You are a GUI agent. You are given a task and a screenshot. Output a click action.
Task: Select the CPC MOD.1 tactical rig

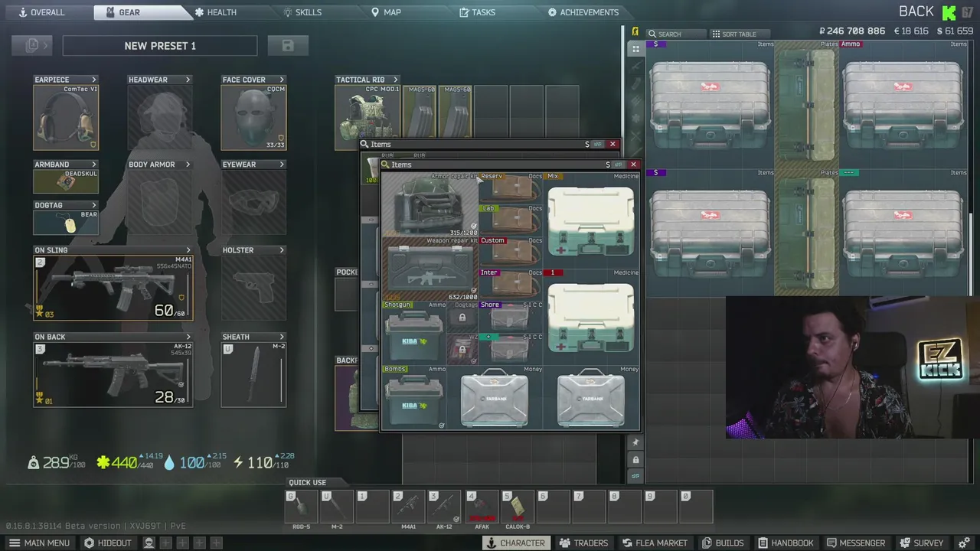[x=368, y=117]
